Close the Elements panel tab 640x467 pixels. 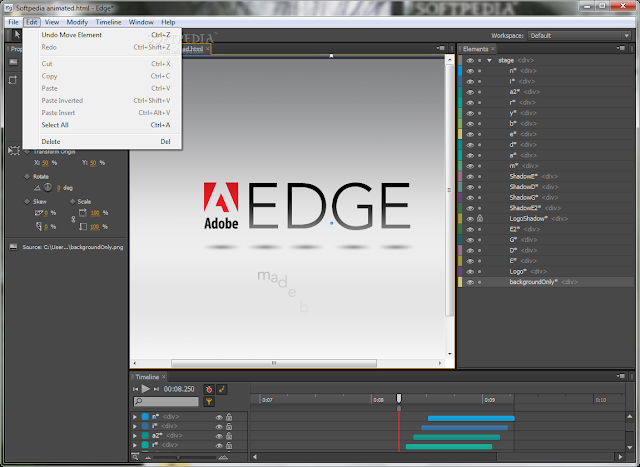(x=493, y=49)
